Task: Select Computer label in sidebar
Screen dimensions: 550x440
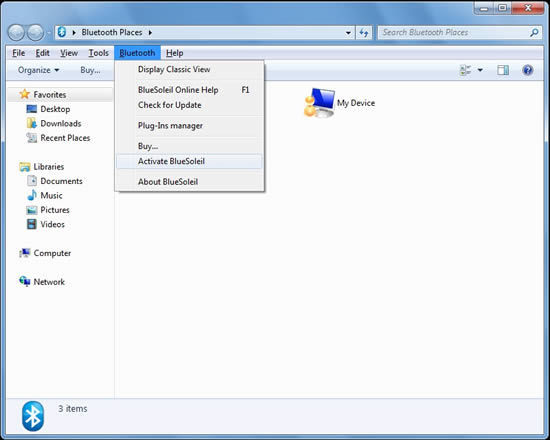Action: pos(52,253)
